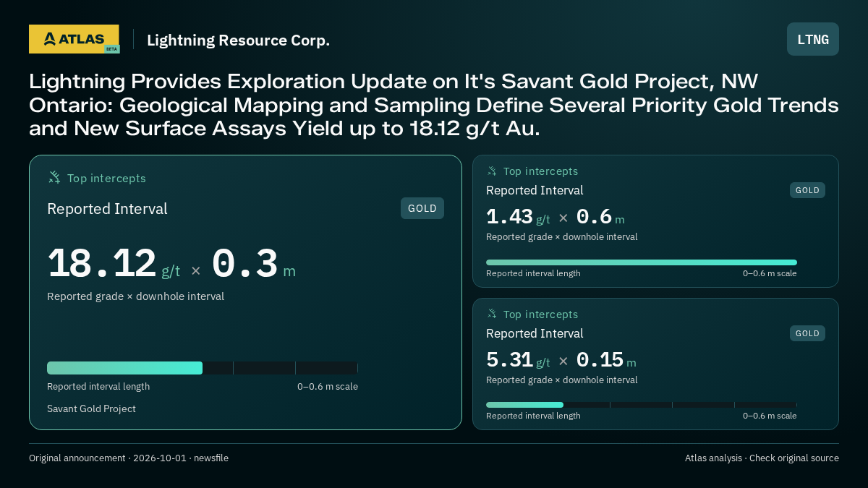Click the Savant Gold Project label
The width and height of the screenshot is (868, 488).
(91, 408)
